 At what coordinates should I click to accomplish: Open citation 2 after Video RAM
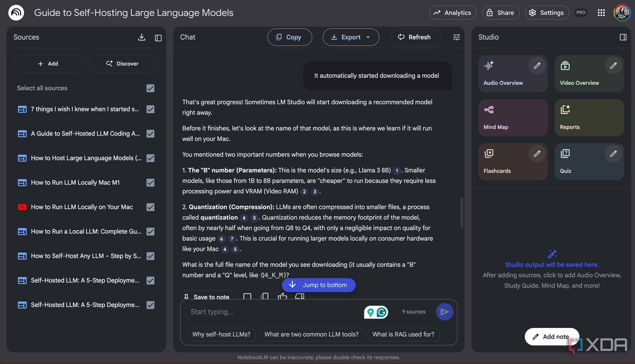(304, 192)
